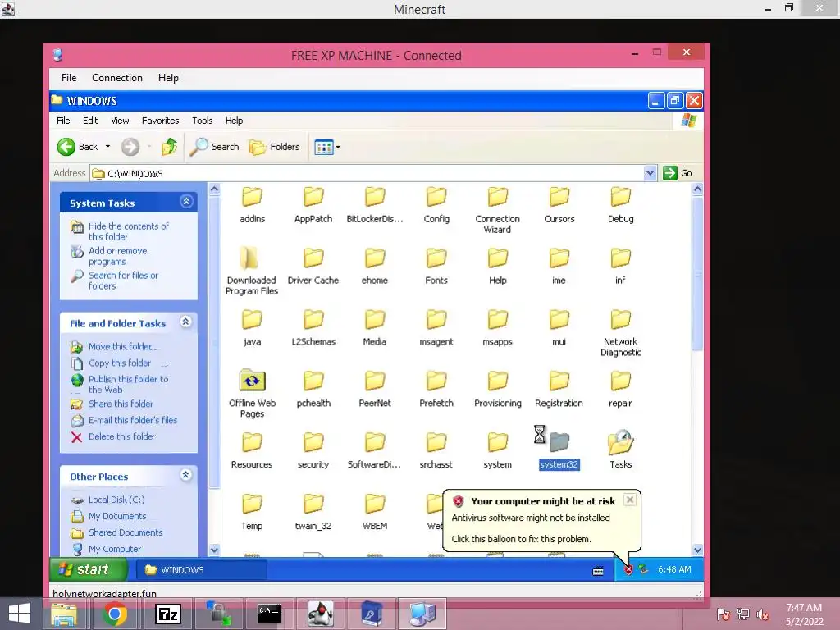This screenshot has height=630, width=840.
Task: Click the Back arrow icon in Explorer
Action: click(66, 147)
